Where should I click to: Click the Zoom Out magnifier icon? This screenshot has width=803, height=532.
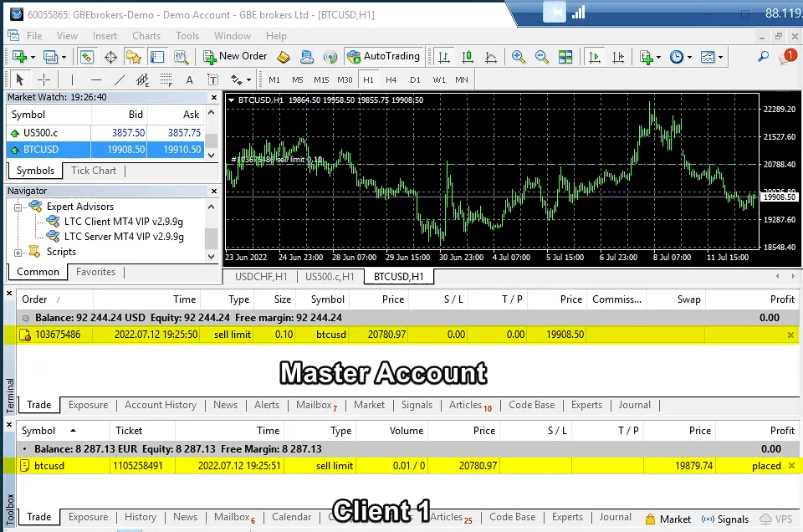click(542, 57)
